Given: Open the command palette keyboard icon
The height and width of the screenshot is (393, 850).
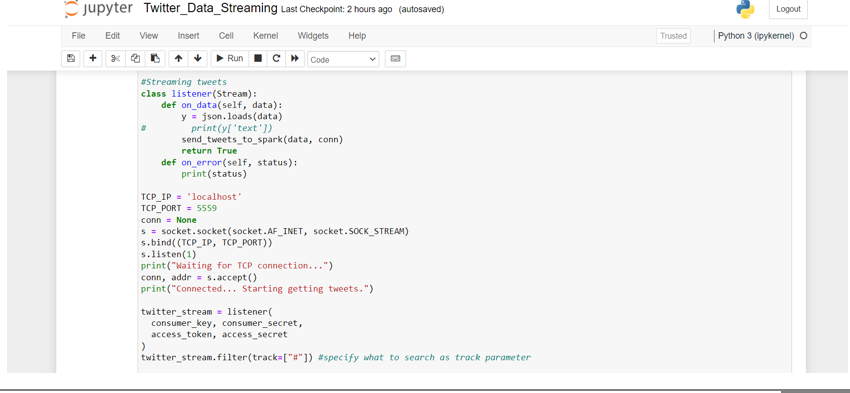Looking at the screenshot, I should tap(395, 59).
